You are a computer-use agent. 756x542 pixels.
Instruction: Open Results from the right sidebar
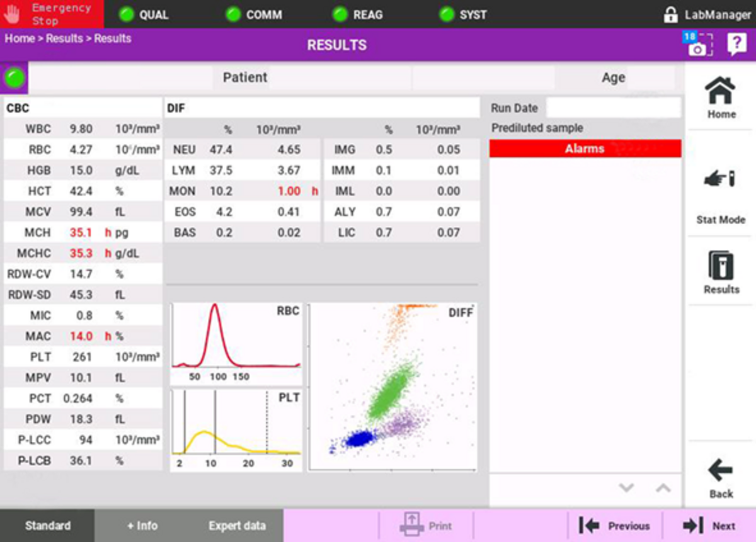721,271
